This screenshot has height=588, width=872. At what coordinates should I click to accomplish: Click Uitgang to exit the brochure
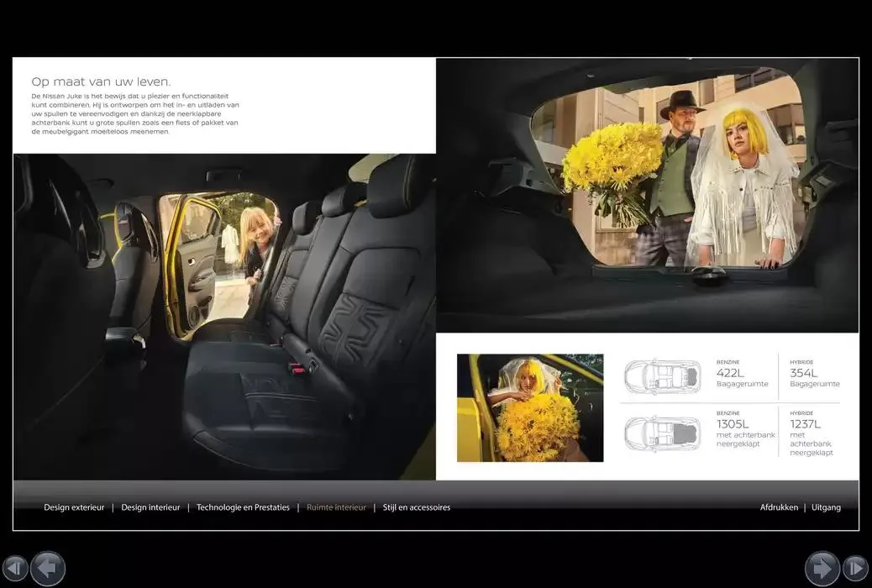point(826,507)
